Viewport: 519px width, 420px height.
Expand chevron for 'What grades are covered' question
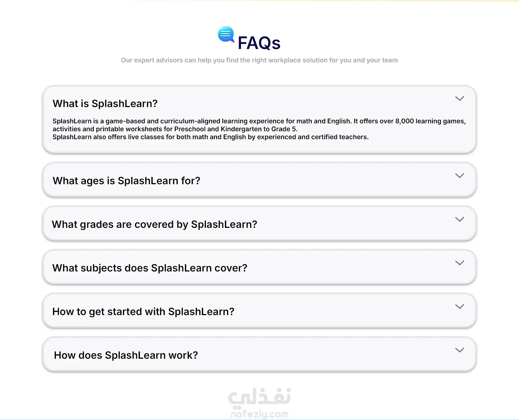coord(460,219)
